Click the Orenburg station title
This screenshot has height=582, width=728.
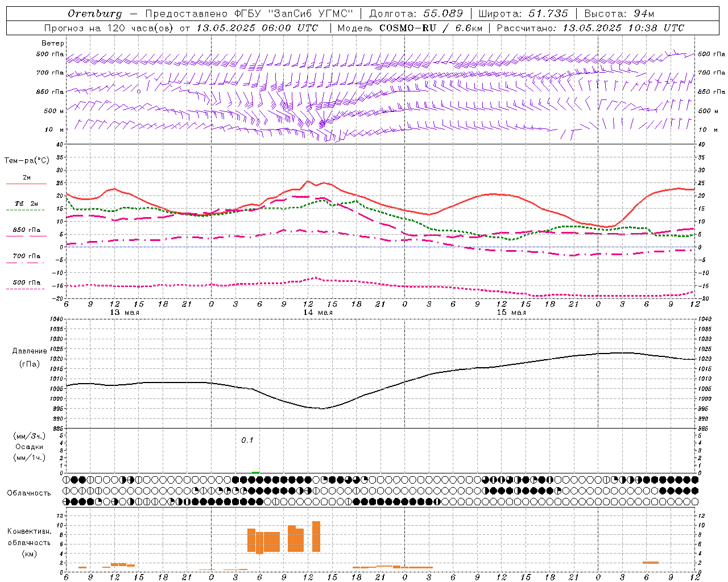tap(94, 14)
